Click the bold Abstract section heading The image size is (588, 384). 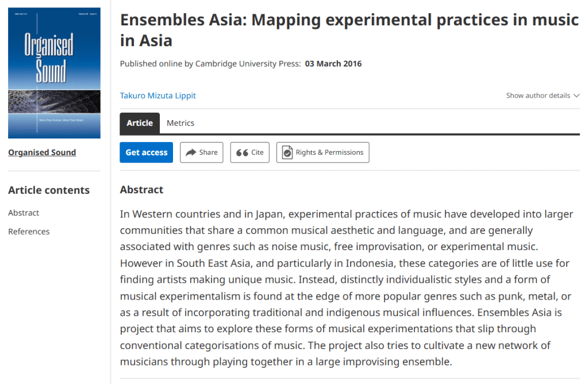click(x=141, y=190)
